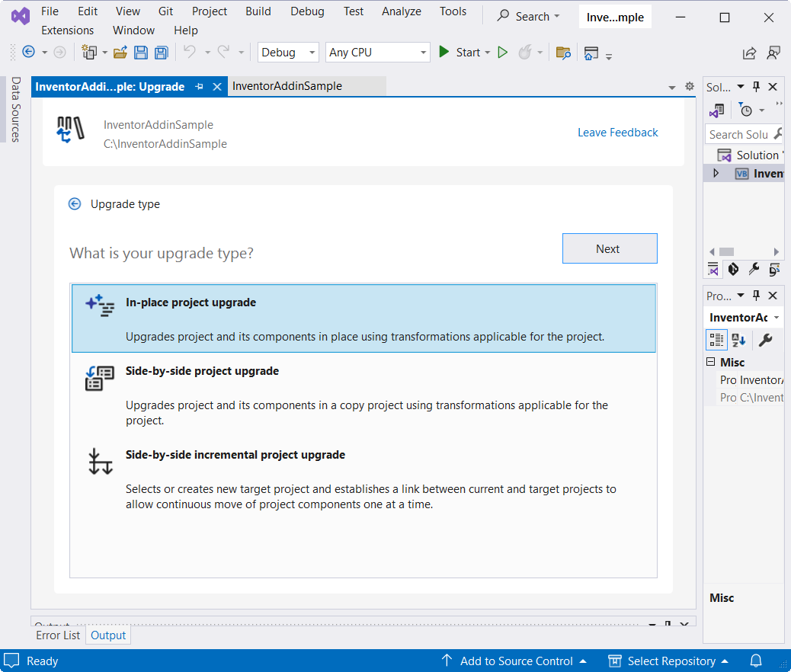Open the Start button dropdown arrow

point(487,53)
